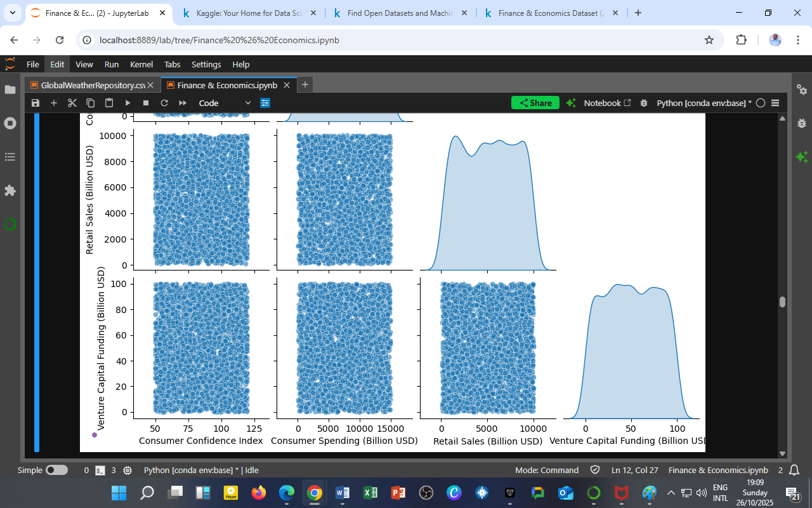812x508 pixels.
Task: Run the current notebook cell
Action: 128,102
